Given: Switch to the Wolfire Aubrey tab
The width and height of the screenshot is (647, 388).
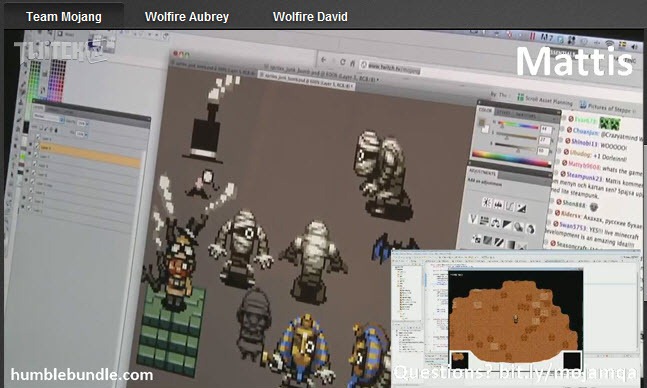Looking at the screenshot, I should click(187, 17).
